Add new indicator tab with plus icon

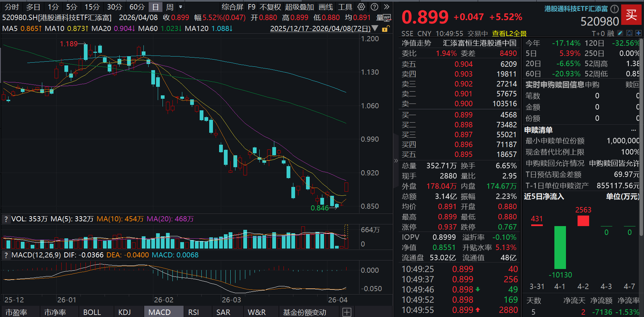347,312
